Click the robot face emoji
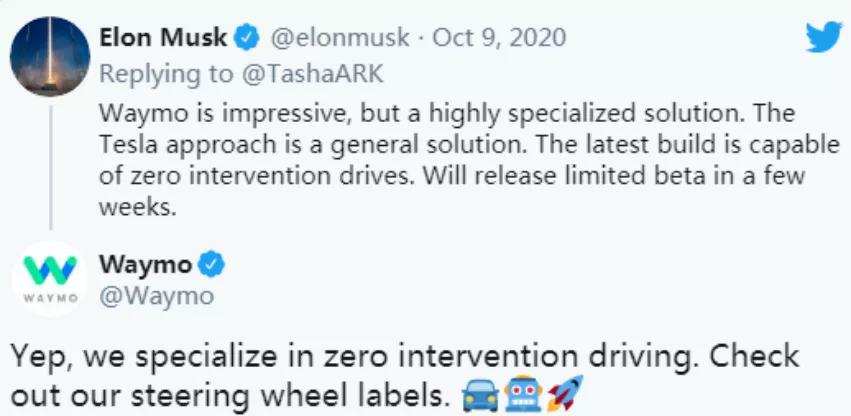 [x=522, y=391]
